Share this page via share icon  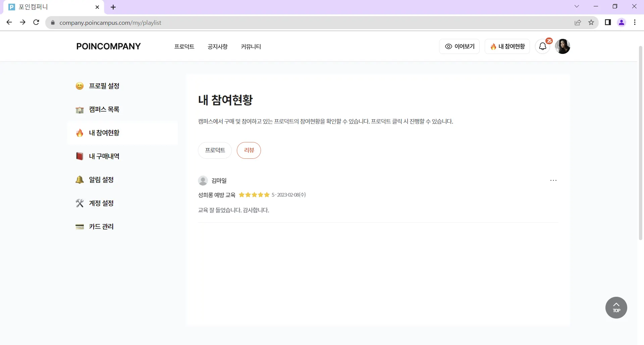pos(578,22)
